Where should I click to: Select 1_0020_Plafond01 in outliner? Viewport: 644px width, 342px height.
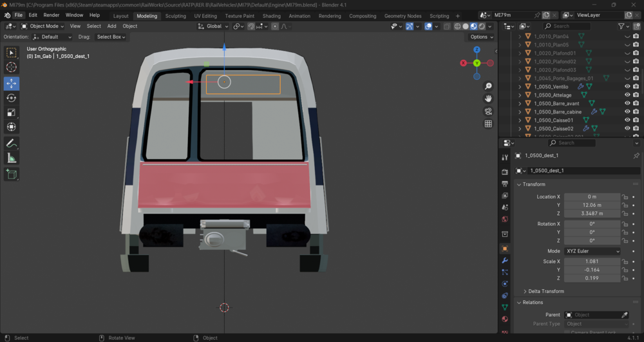555,53
